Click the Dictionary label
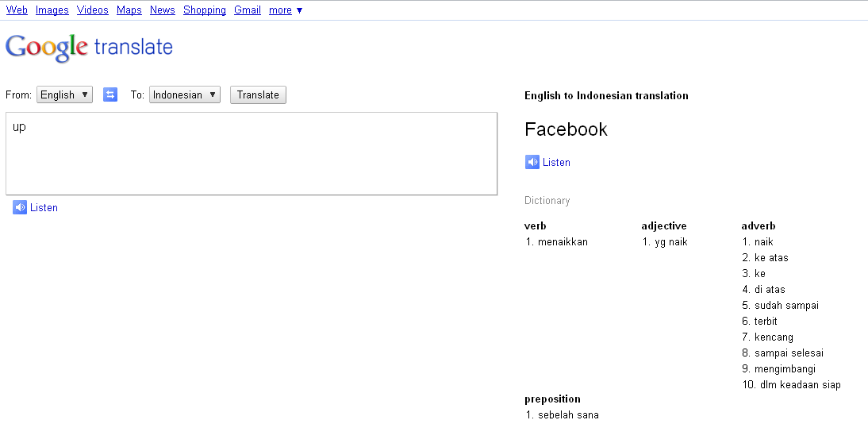 click(x=547, y=201)
